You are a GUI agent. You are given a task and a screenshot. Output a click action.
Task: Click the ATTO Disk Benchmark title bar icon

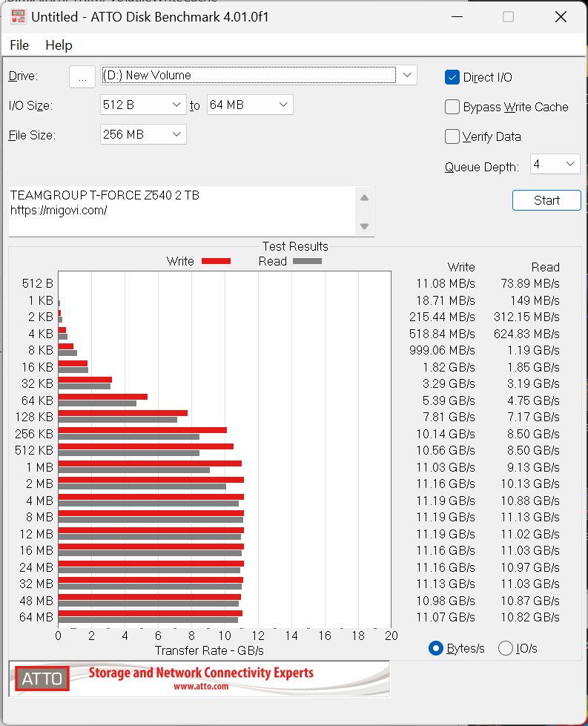pos(18,16)
